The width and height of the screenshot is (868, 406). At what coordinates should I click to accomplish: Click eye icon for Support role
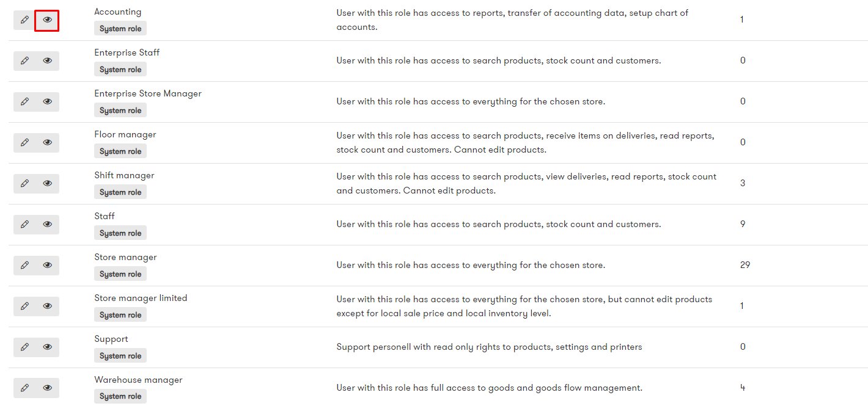click(x=47, y=347)
